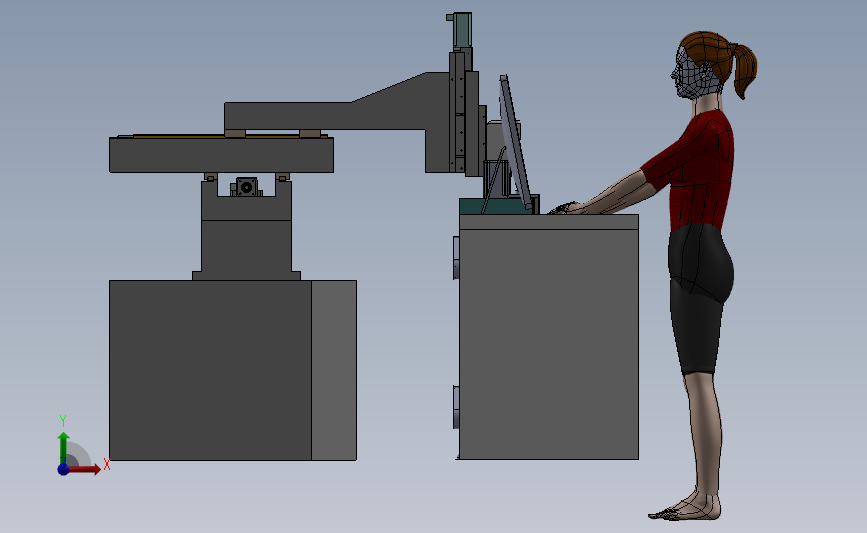
Task: Select the small stepper motor beneath the worktable
Action: point(246,187)
